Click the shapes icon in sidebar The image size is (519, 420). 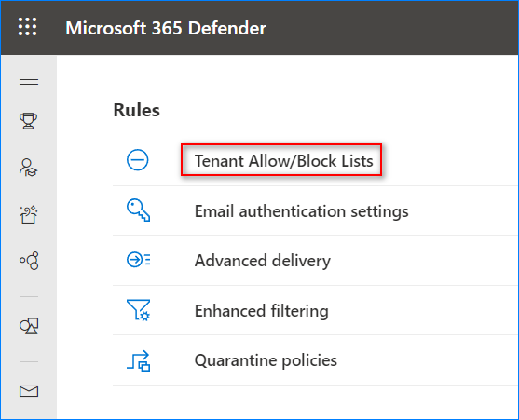(29, 326)
